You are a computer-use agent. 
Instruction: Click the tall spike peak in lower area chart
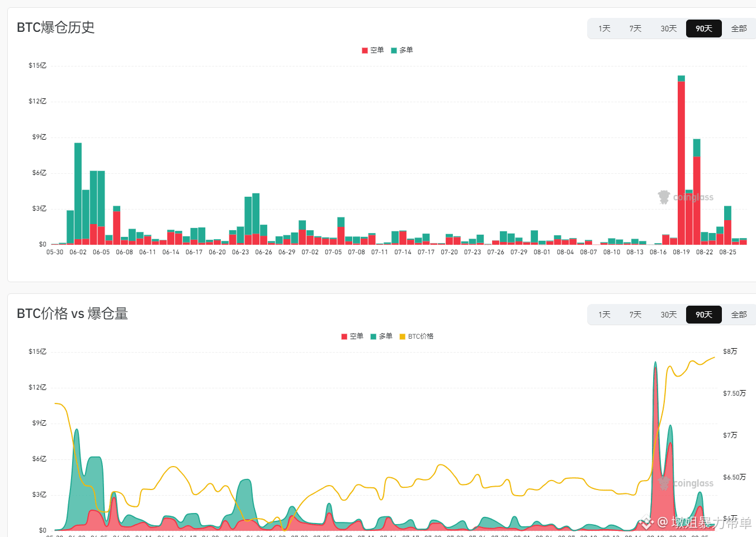pyautogui.click(x=655, y=363)
